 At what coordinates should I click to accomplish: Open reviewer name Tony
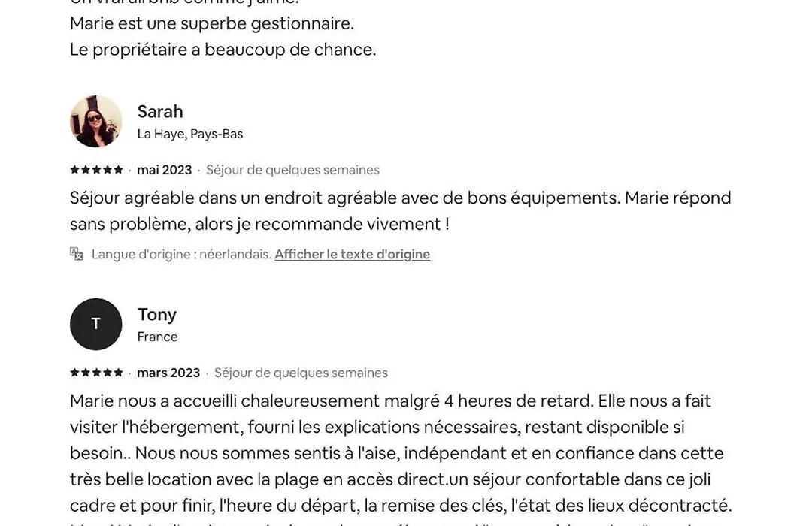pos(157,314)
